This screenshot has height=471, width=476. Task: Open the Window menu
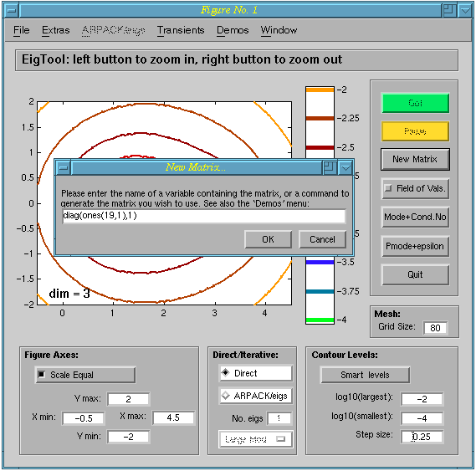click(279, 30)
